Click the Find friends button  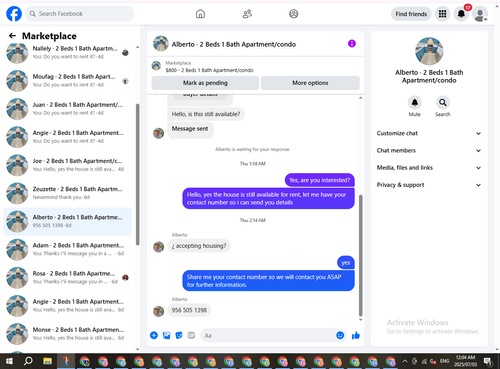(411, 14)
